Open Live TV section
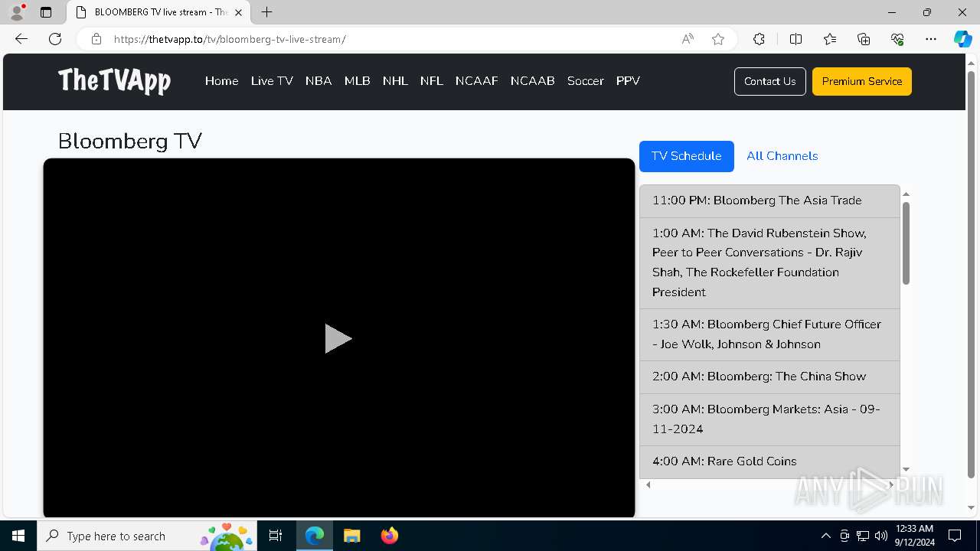 [x=272, y=81]
